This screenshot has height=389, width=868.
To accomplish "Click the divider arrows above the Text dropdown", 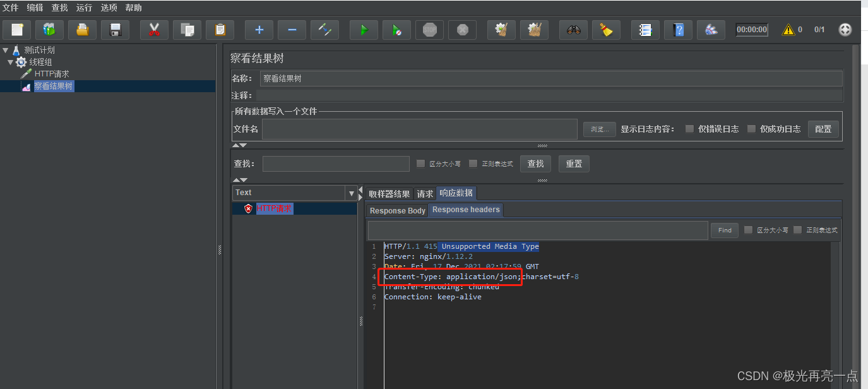I will [x=240, y=180].
